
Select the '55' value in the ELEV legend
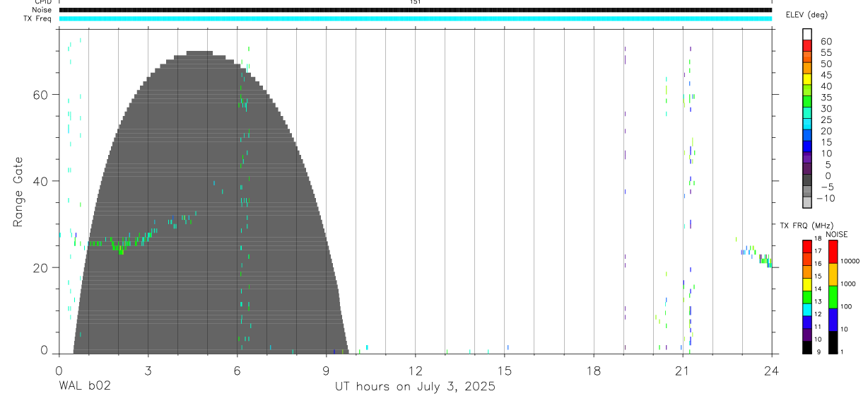[826, 53]
